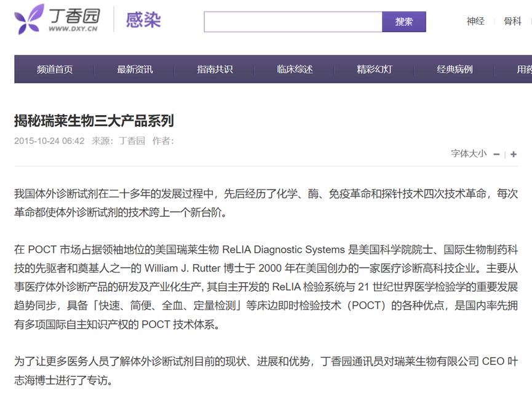The image size is (532, 400).
Task: Go to the 感染 channel title
Action: (x=143, y=20)
